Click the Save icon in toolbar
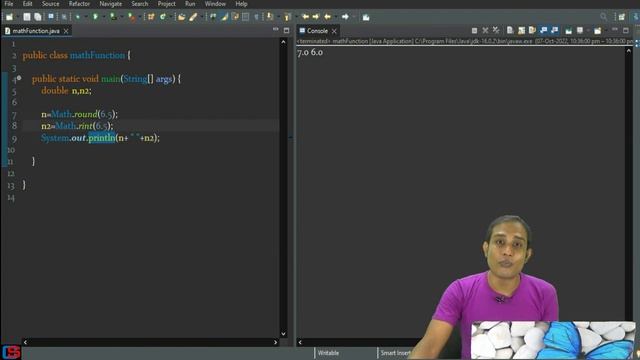Image resolution: width=640 pixels, height=360 pixels. [27, 17]
